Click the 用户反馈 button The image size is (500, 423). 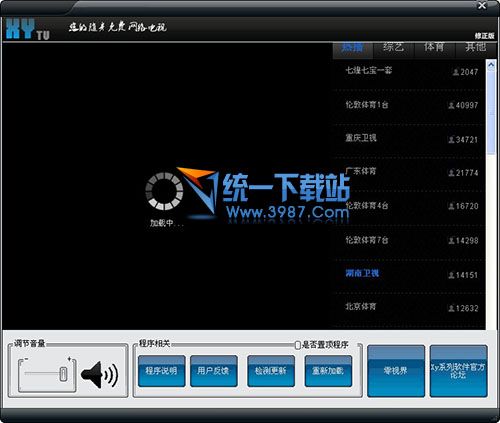[x=214, y=371]
